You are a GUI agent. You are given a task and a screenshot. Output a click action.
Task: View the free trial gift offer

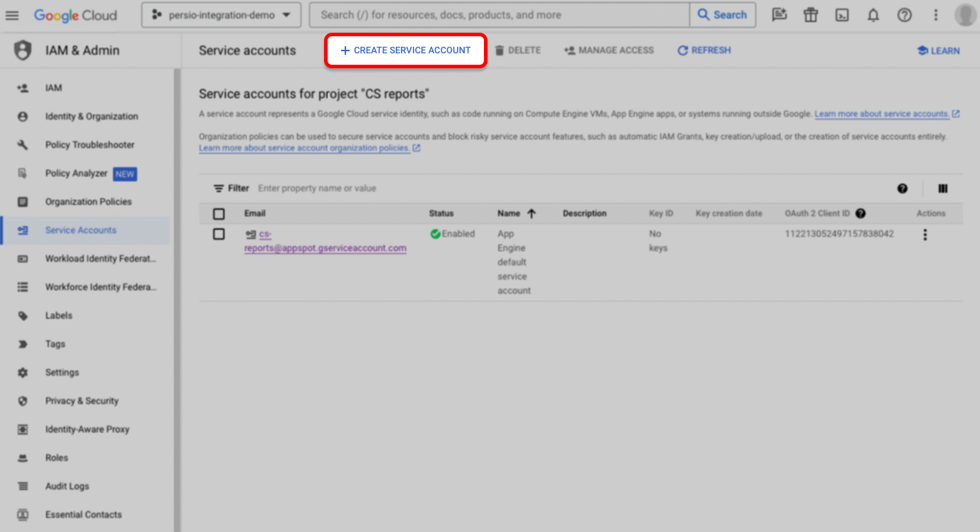click(x=810, y=15)
